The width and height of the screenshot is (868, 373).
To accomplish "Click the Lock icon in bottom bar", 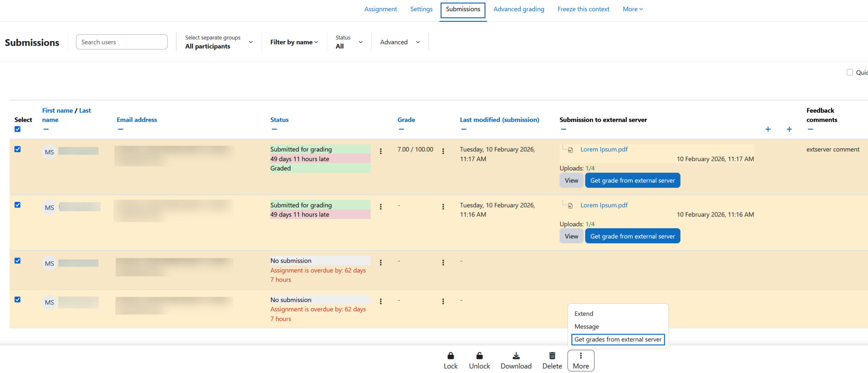I will coord(450,356).
